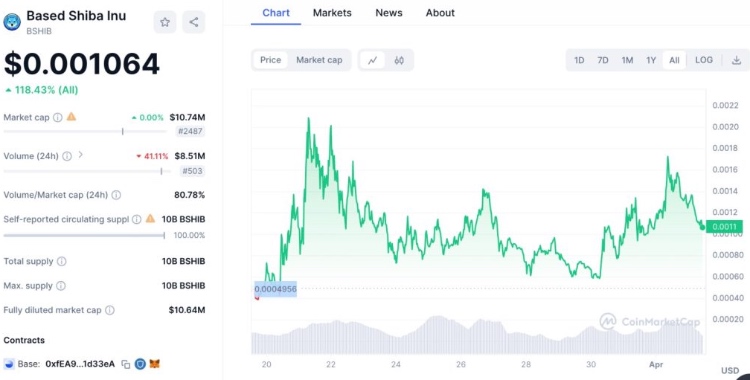Add token to MetaMask fox icon
Viewport: 750px width, 380px height.
pos(154,364)
